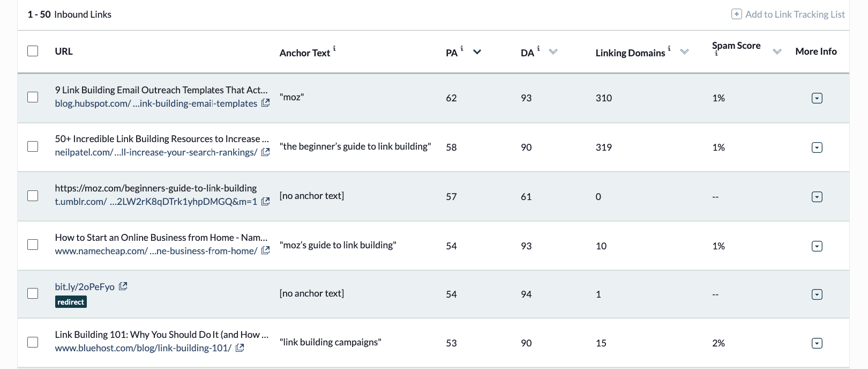Screen dimensions: 868x369
Task: Click the Linking Domains info icon
Action: click(669, 48)
